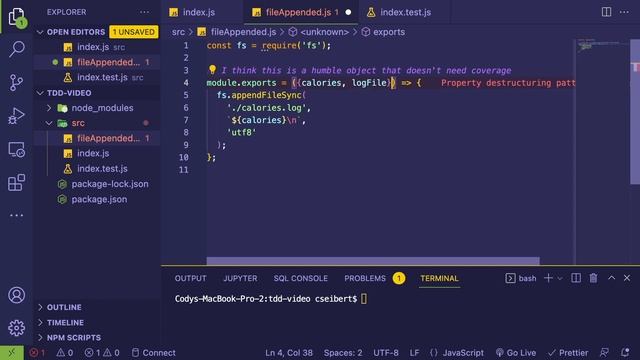Open the launch terminal profile dropdown arrow

tap(560, 278)
